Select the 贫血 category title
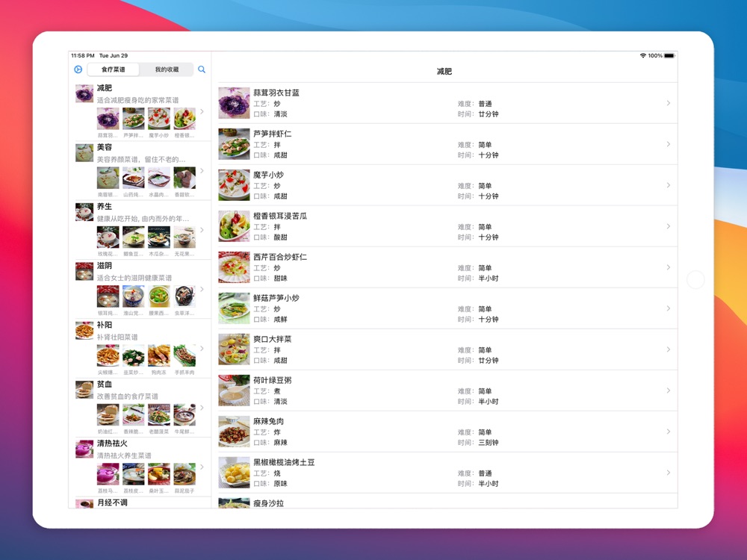This screenshot has width=747, height=560. tap(105, 385)
